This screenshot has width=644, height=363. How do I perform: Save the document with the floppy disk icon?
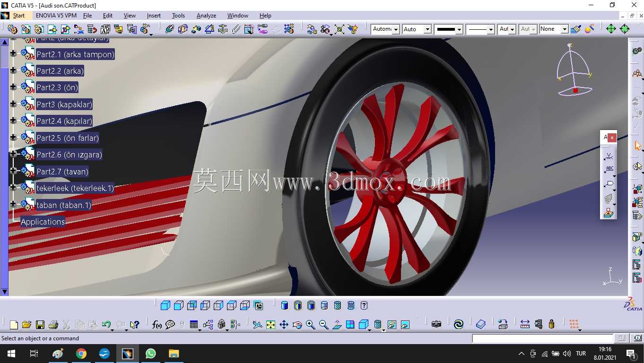tap(40, 325)
